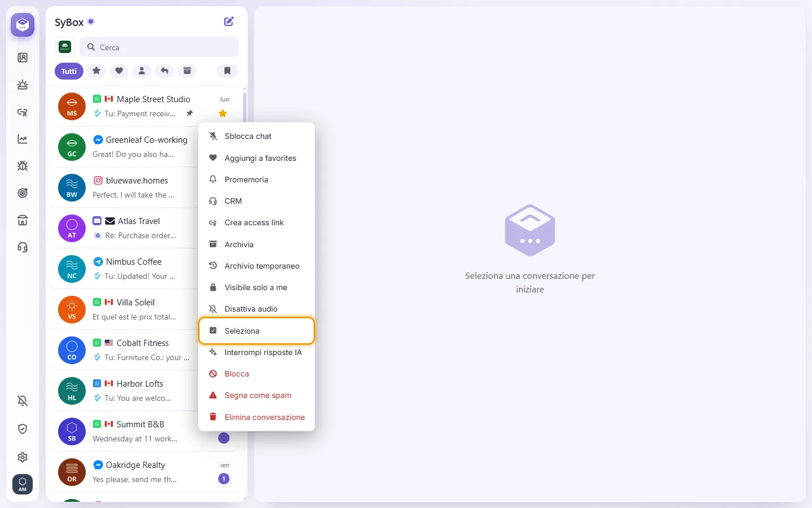Choose Visibile solo a me
Viewport: 812px width, 508px height.
(257, 287)
